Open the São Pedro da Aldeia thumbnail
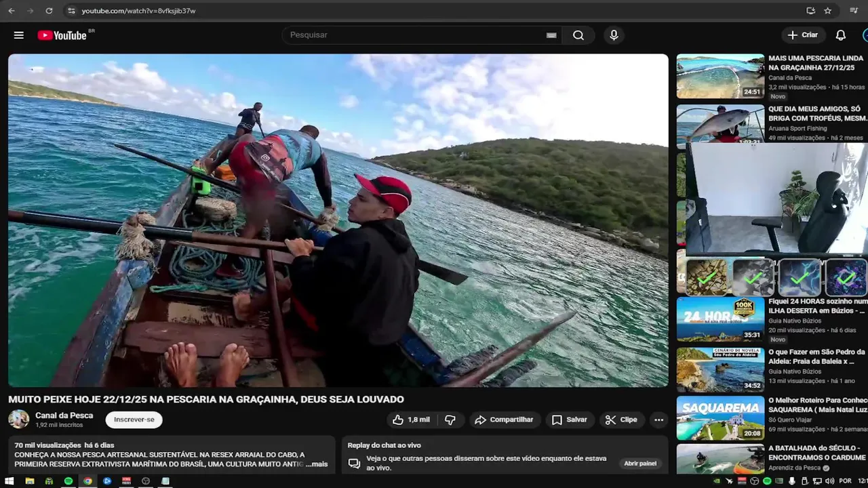Screen dimensions: 868x488 click(x=720, y=369)
